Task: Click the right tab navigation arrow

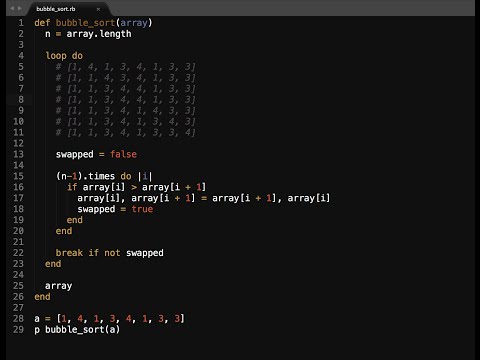Action: [x=20, y=8]
